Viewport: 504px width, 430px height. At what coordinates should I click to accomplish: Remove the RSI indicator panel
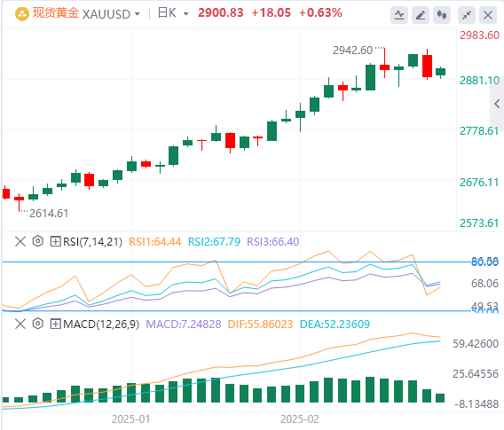pyautogui.click(x=20, y=241)
